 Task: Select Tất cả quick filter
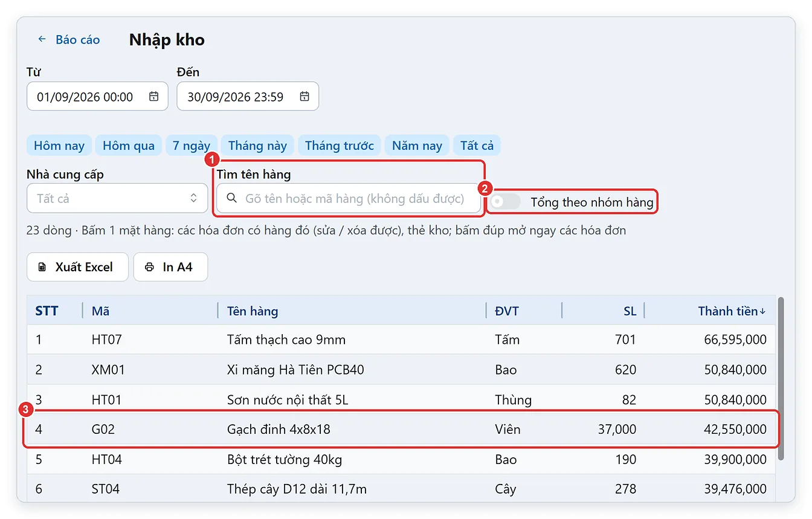point(477,146)
